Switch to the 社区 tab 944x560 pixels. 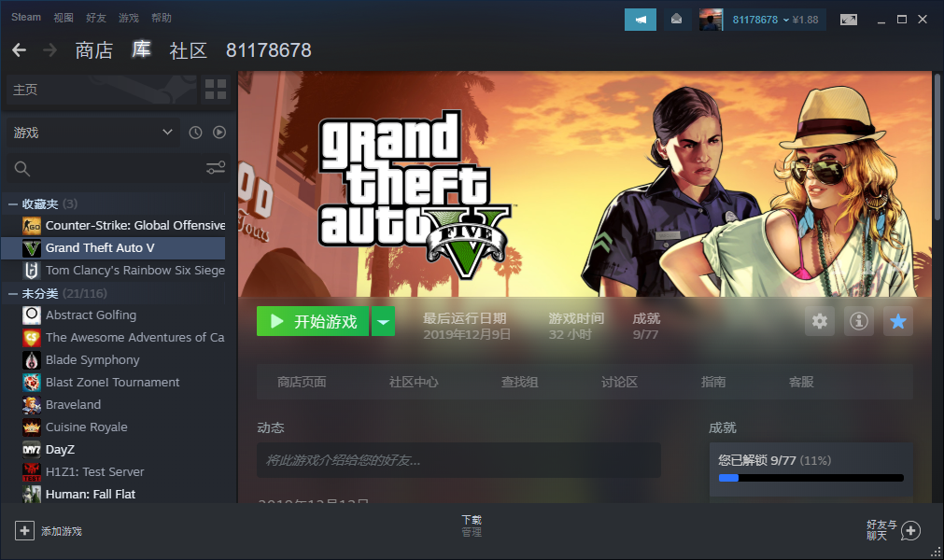tap(189, 50)
